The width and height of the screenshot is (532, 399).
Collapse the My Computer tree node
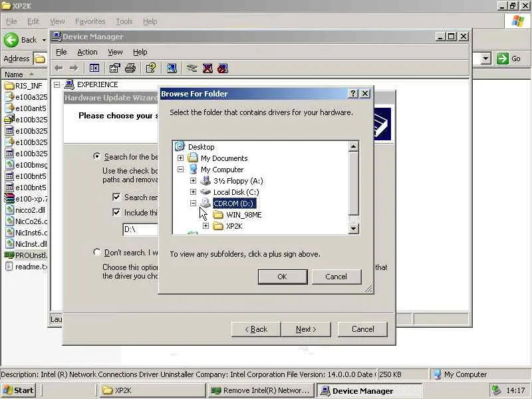pyautogui.click(x=180, y=170)
